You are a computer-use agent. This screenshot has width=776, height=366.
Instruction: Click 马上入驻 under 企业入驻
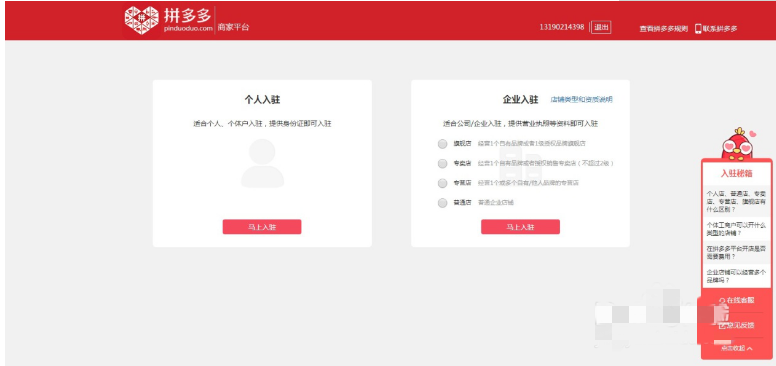pos(520,227)
